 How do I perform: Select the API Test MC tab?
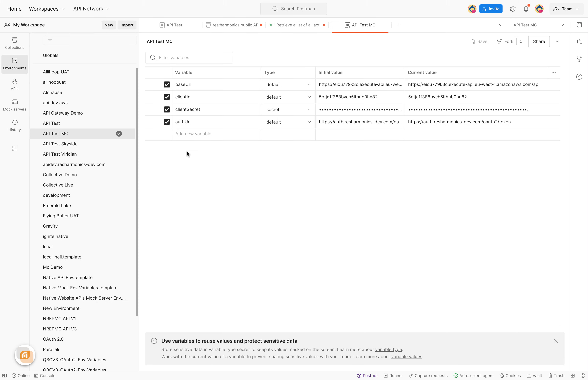point(360,25)
